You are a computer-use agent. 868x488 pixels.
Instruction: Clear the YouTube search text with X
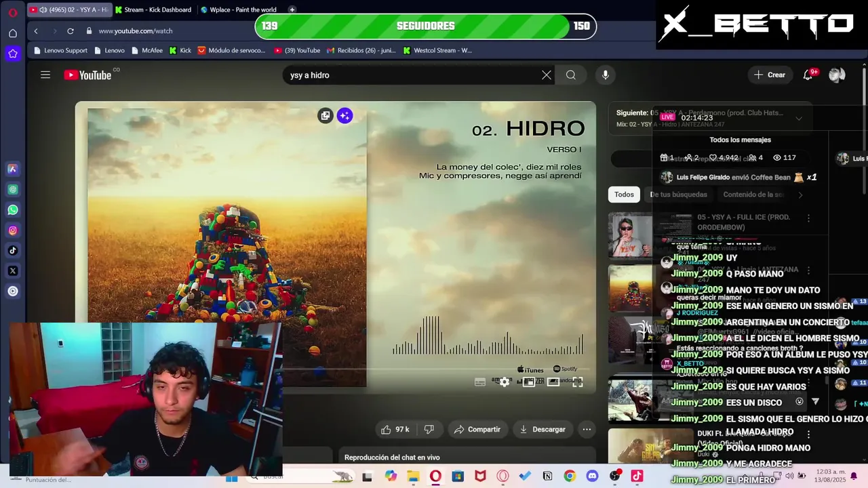click(547, 75)
